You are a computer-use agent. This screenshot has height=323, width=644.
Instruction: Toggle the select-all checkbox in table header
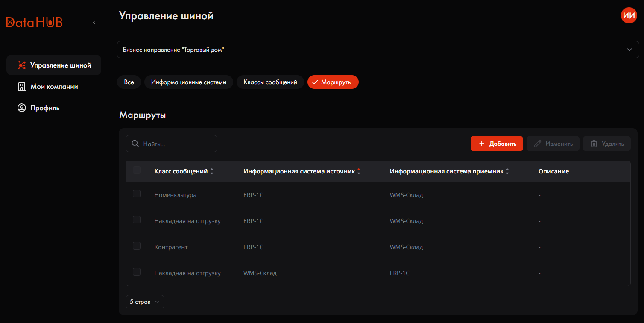click(137, 170)
